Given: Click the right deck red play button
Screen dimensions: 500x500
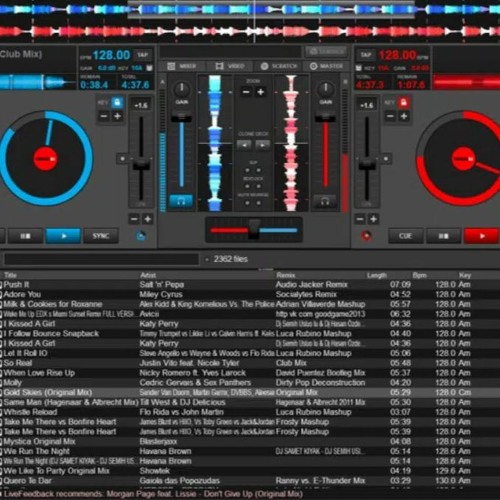Looking at the screenshot, I should pos(481,236).
